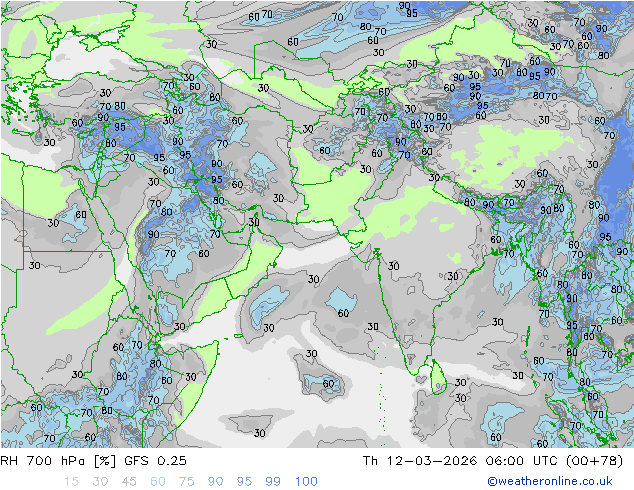Click legend value 99
634x490 pixels.
tap(273, 482)
